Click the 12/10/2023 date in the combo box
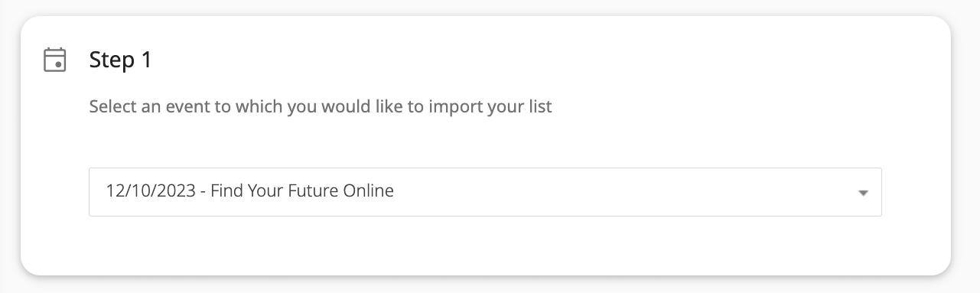The image size is (980, 293). pyautogui.click(x=151, y=191)
